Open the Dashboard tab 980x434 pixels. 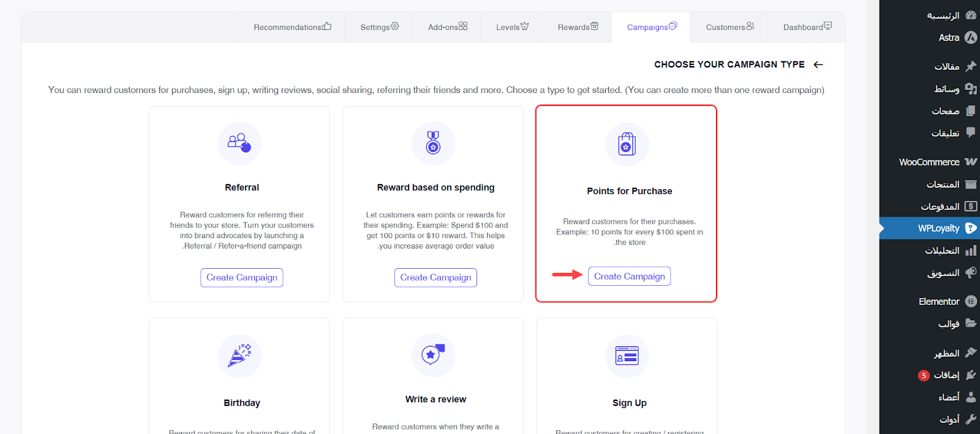click(807, 27)
